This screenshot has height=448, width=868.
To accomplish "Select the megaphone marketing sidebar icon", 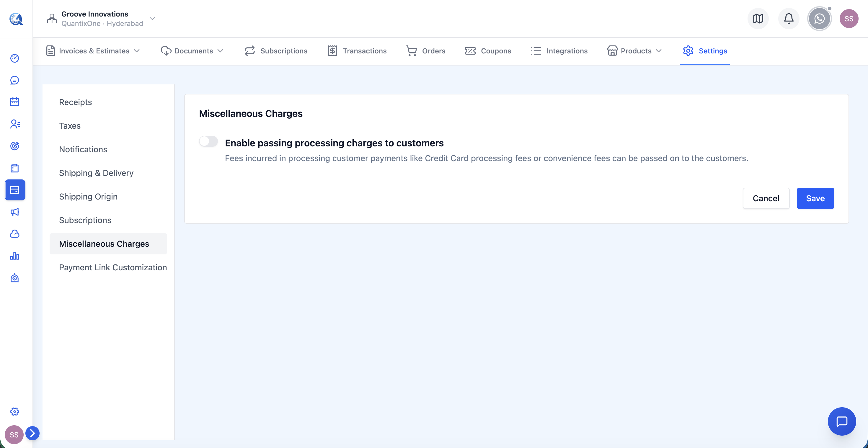I will coord(14,212).
